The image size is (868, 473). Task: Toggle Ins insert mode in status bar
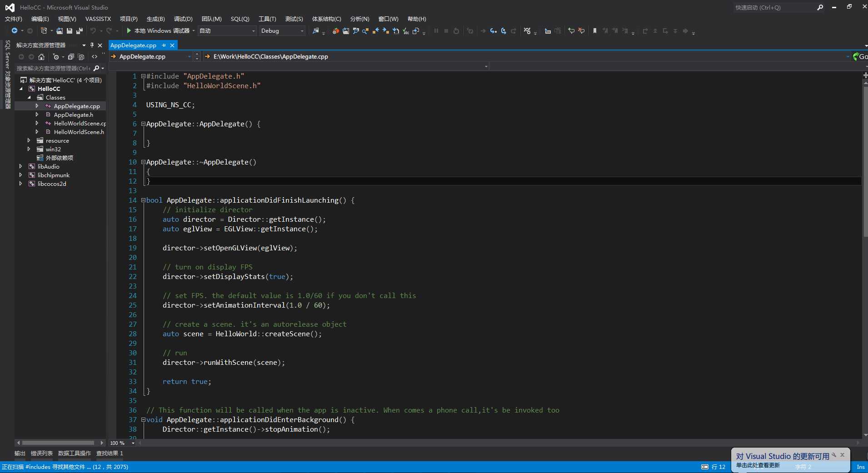pos(861,467)
